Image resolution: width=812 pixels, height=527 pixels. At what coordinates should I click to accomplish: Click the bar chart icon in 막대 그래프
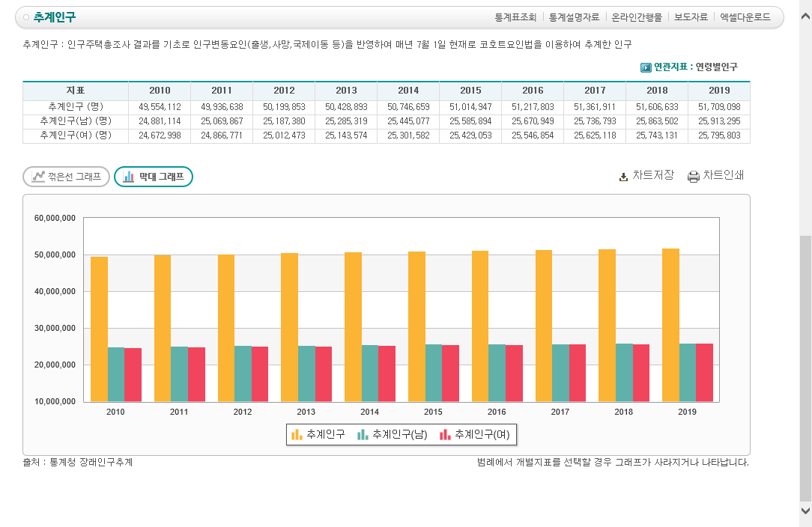(128, 177)
